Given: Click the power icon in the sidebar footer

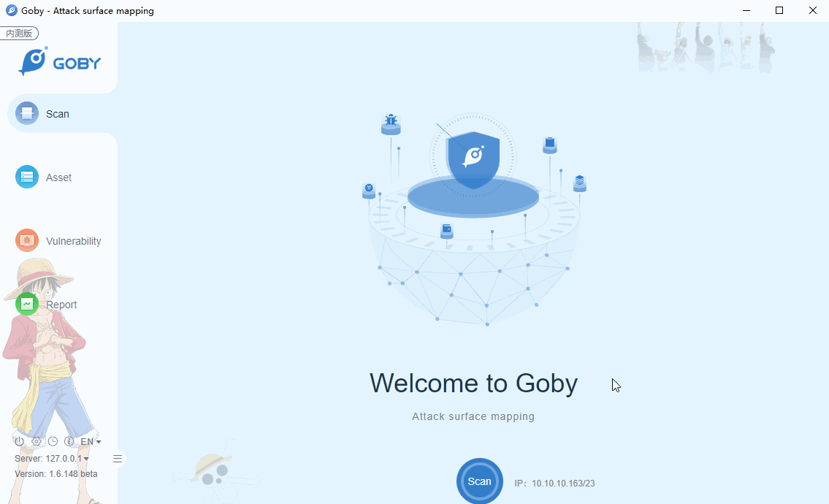Looking at the screenshot, I should pyautogui.click(x=19, y=441).
